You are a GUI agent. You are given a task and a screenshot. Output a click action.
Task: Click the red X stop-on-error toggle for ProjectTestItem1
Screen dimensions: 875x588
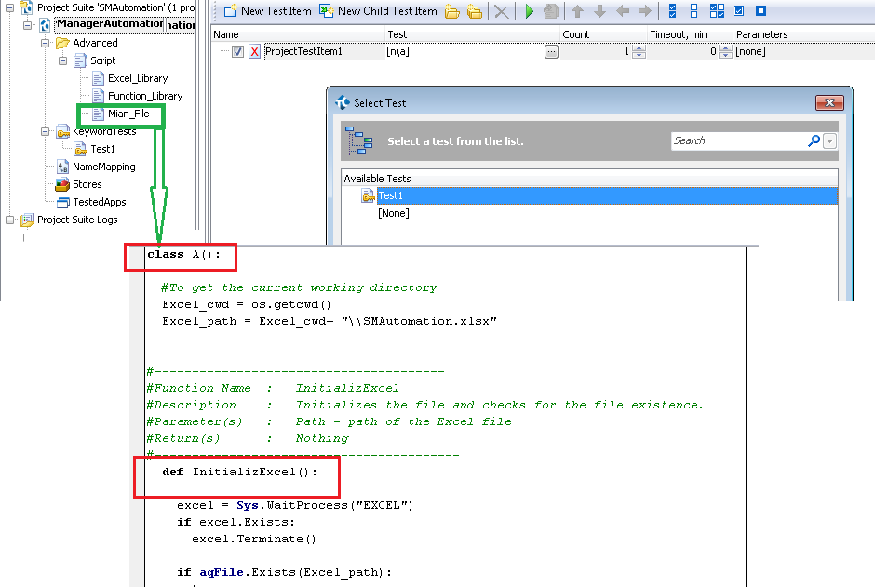(x=254, y=52)
